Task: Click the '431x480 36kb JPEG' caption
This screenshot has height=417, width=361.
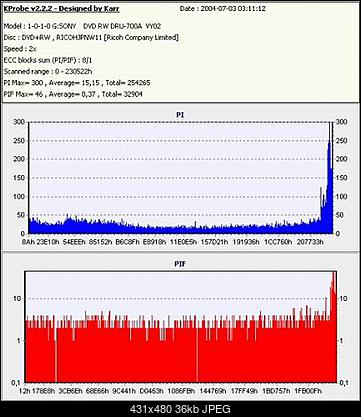Action: (x=180, y=409)
